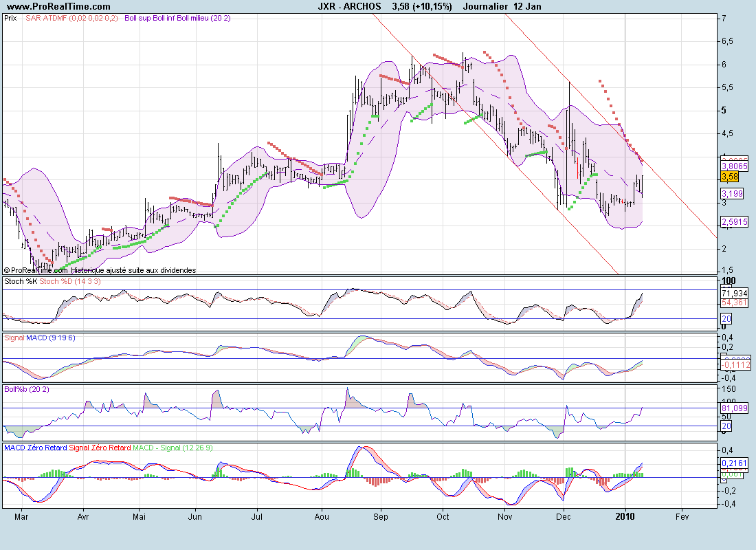
Task: Click the Sep month on time axis
Action: coord(381,517)
